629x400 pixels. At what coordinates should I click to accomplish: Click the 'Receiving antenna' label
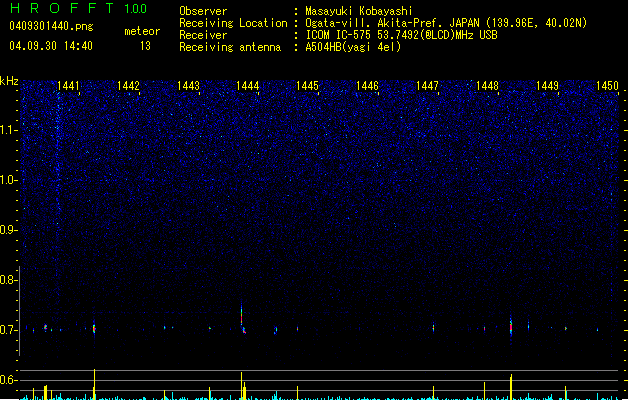(x=230, y=47)
